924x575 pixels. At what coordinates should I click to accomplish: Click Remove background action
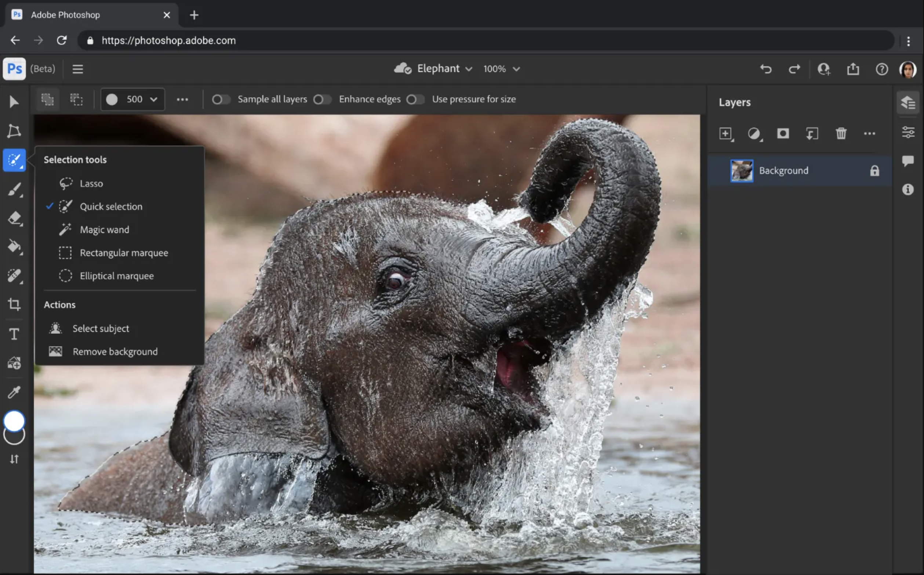[114, 351]
